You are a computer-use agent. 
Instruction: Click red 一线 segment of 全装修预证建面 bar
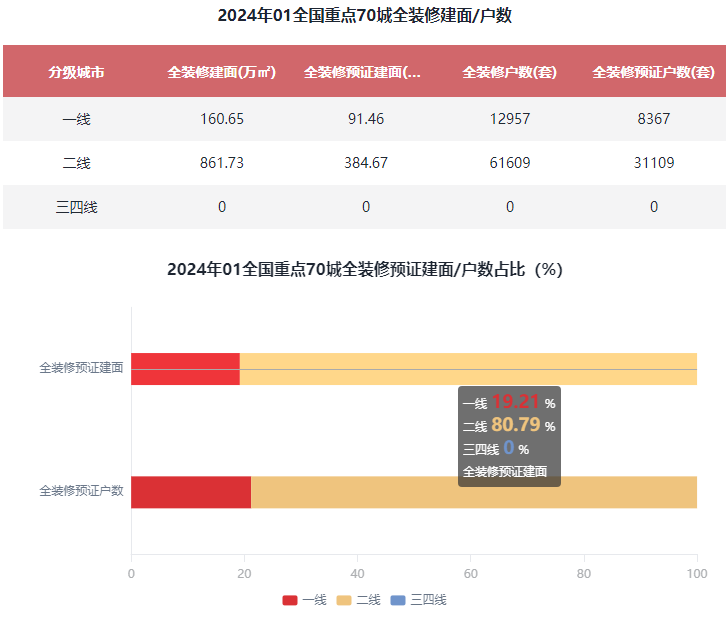coord(185,369)
